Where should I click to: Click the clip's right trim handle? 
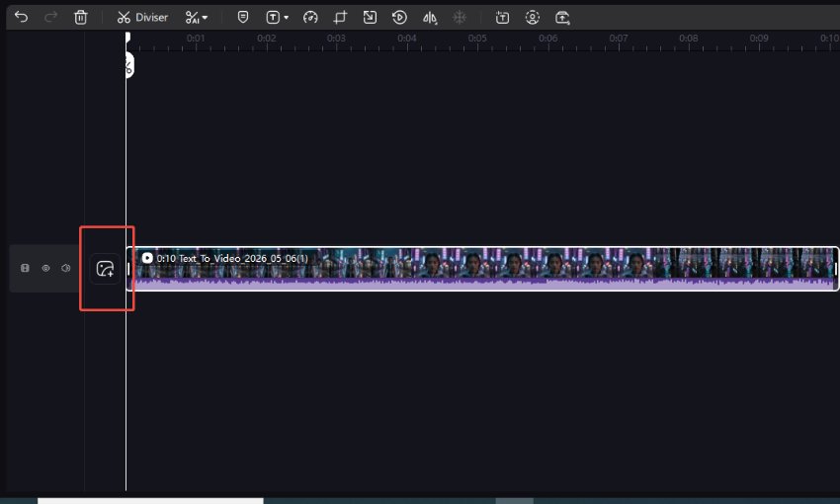[x=836, y=269]
